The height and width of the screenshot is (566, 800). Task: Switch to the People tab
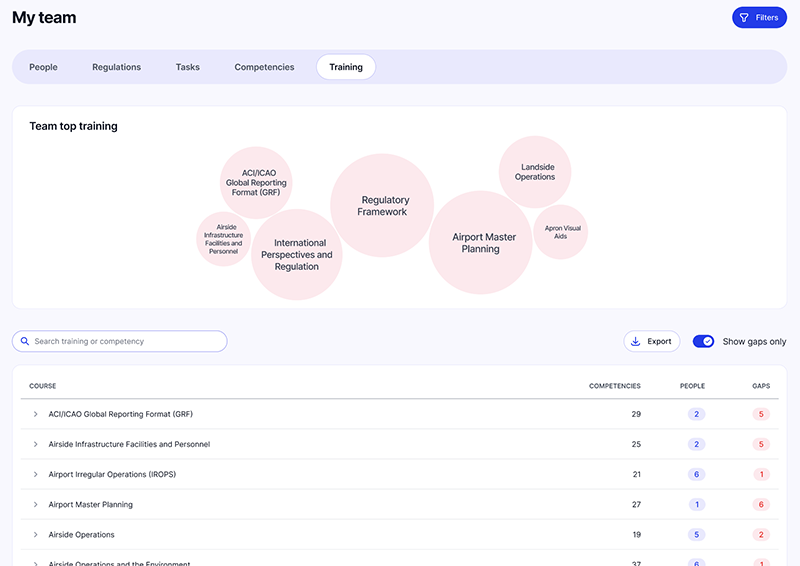click(x=43, y=67)
